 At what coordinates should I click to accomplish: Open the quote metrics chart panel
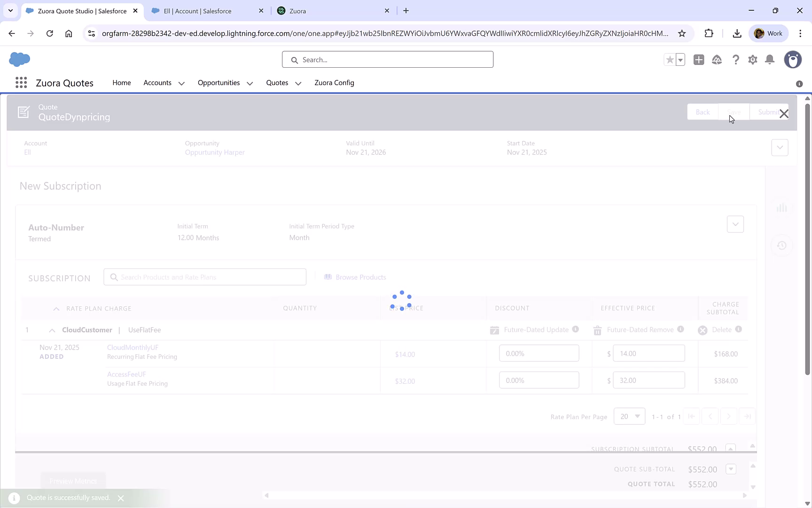(782, 207)
